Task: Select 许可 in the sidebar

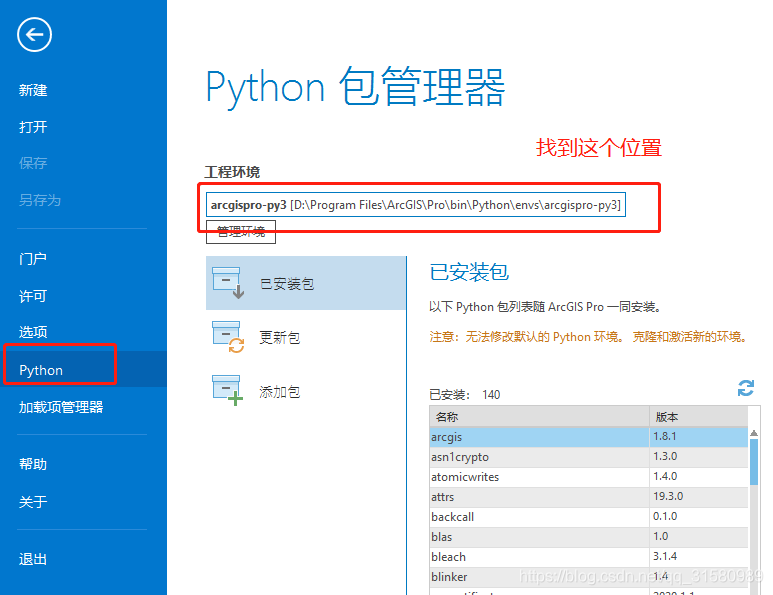Action: tap(33, 296)
